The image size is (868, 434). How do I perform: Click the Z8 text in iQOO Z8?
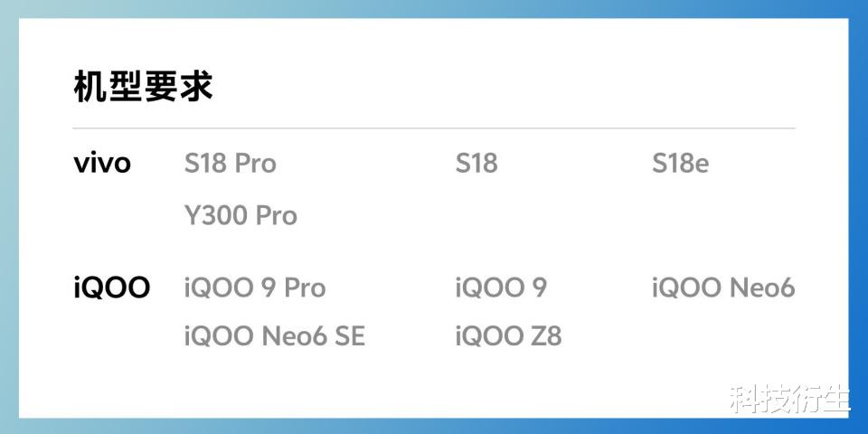click(547, 336)
